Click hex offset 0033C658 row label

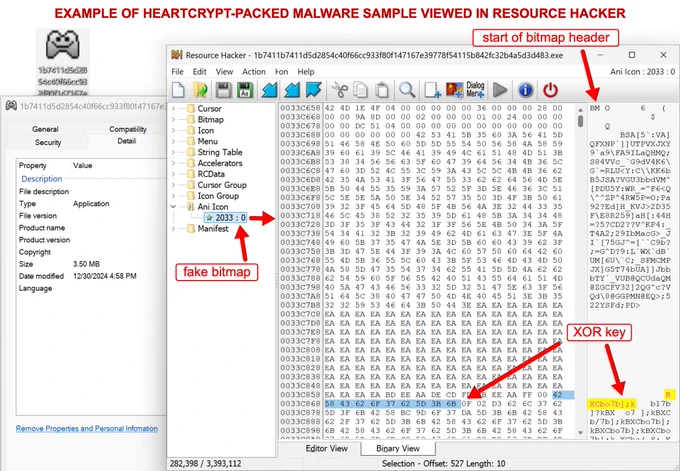[x=300, y=108]
